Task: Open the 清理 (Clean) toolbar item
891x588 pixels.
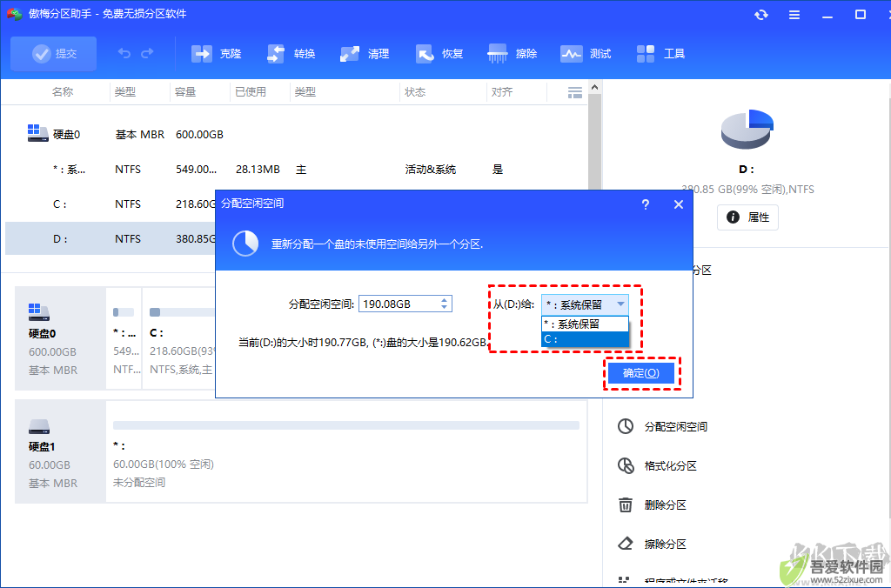Action: [365, 53]
